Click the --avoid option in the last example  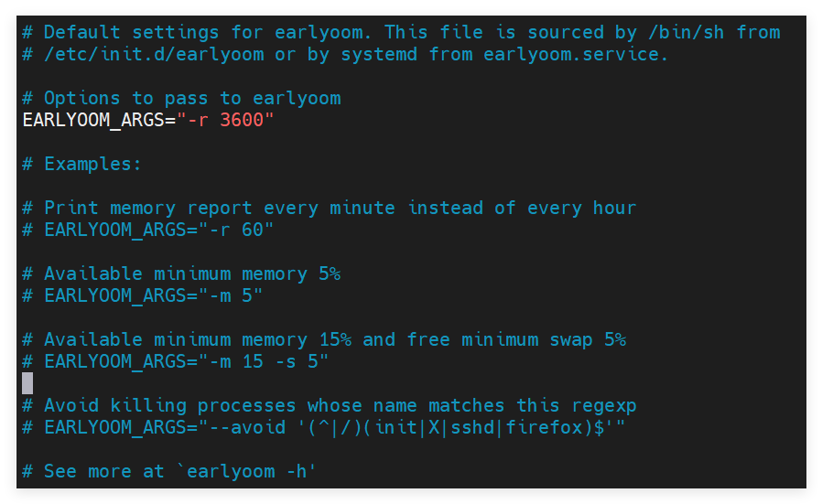pyautogui.click(x=247, y=427)
